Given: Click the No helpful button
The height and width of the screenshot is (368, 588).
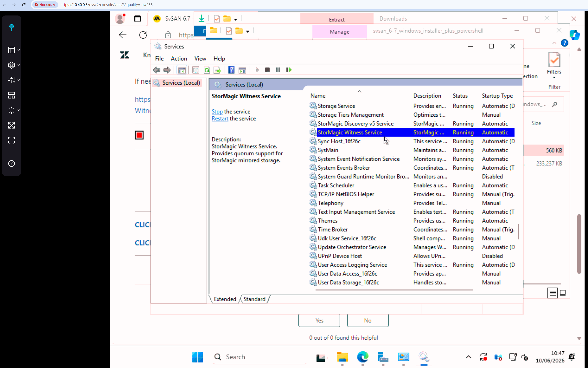Looking at the screenshot, I should (x=368, y=320).
